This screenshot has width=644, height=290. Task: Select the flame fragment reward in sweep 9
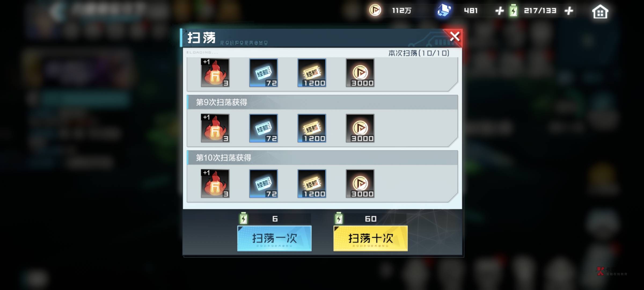[x=215, y=128]
